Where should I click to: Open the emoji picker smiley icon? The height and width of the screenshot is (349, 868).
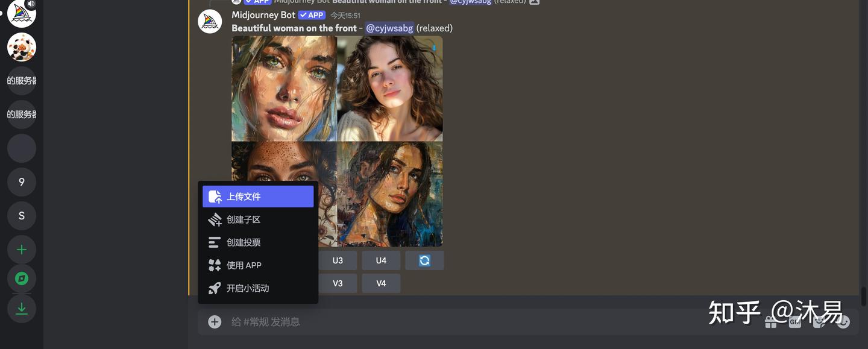tap(843, 322)
